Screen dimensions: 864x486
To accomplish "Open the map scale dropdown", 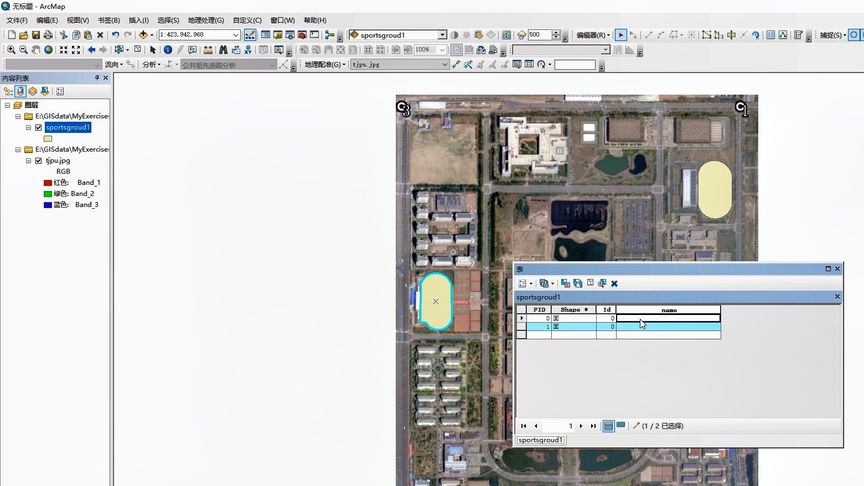I will (x=236, y=35).
